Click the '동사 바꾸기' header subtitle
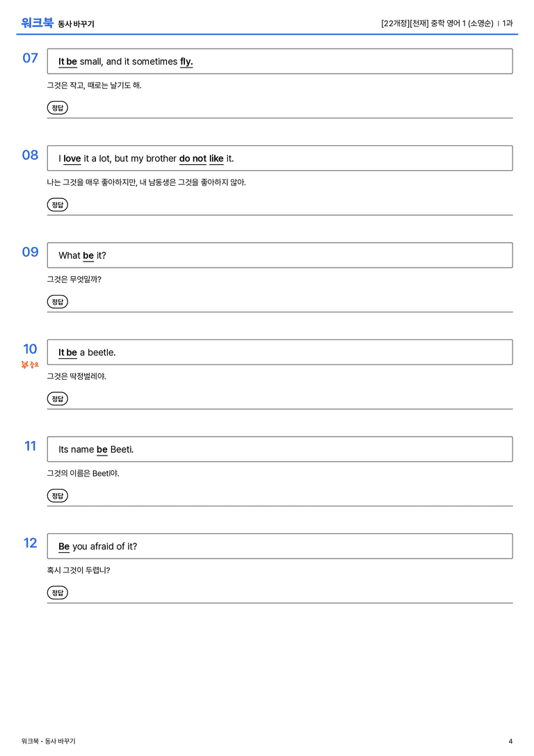Image resolution: width=534 pixels, height=756 pixels. click(76, 24)
